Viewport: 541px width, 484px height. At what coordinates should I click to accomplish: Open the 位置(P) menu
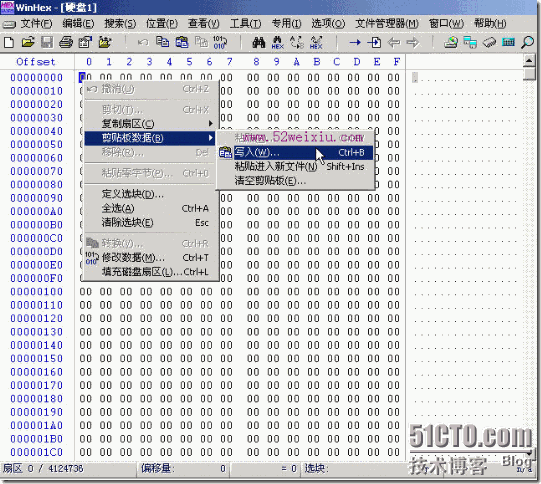tap(162, 23)
